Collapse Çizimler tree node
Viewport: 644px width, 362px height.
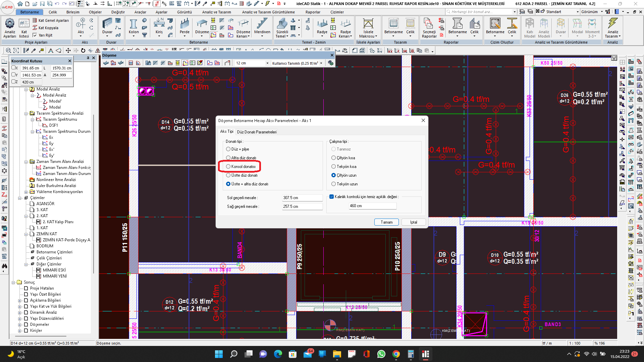coord(19,198)
